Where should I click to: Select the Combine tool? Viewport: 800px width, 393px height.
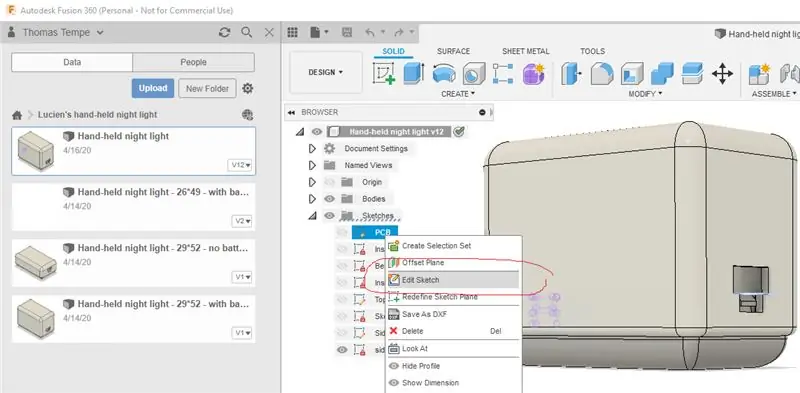click(x=662, y=73)
